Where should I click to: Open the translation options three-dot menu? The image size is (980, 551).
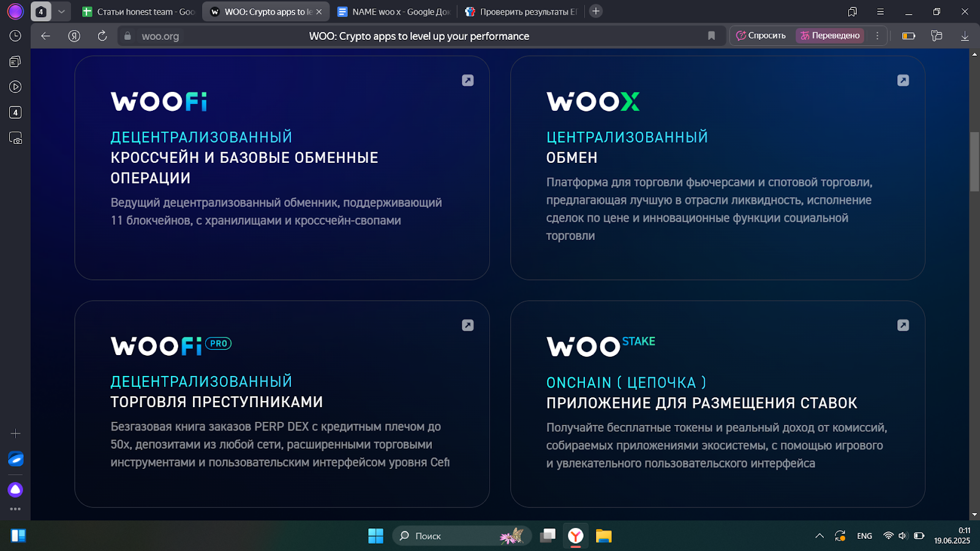877,36
